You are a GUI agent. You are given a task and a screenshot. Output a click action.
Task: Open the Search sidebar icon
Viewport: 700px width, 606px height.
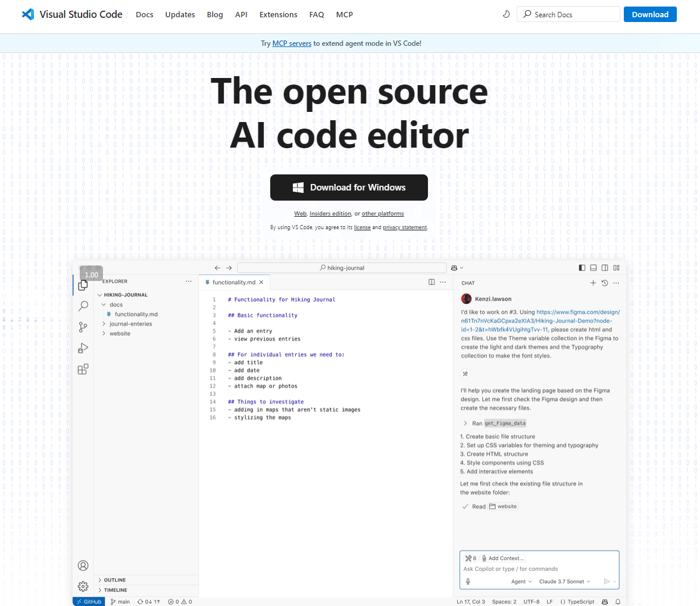tap(83, 306)
